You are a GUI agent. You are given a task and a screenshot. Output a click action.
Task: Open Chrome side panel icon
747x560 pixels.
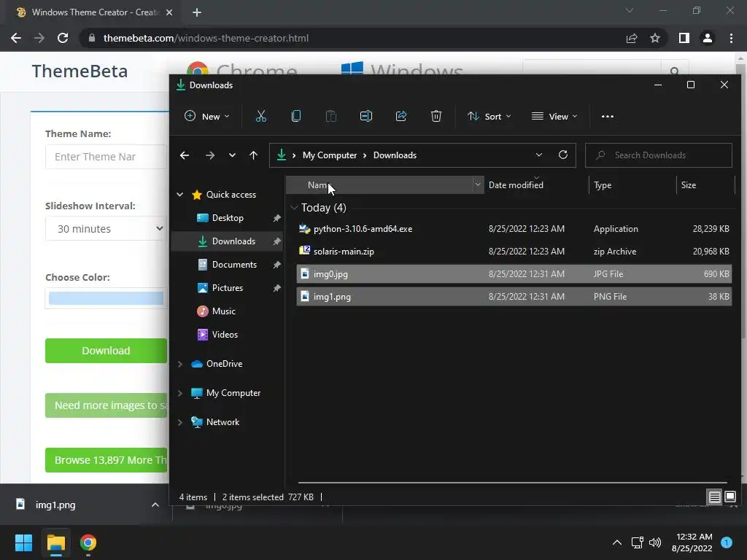[684, 38]
